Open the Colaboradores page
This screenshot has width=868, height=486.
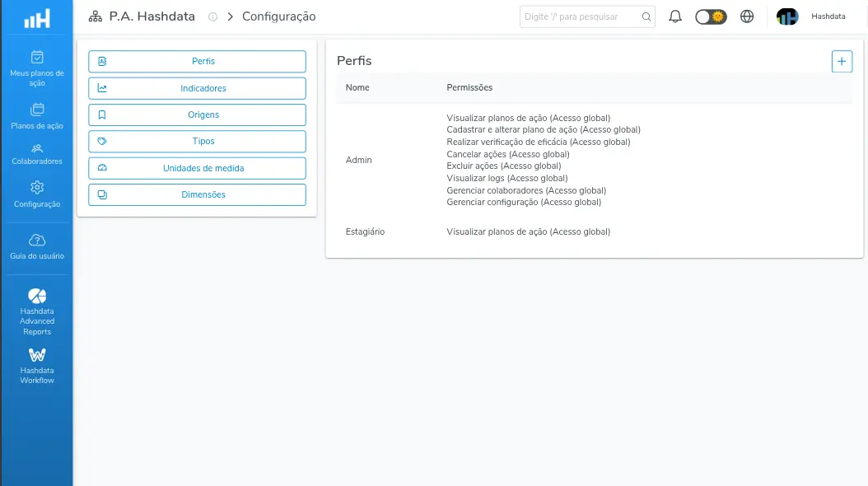tap(37, 154)
